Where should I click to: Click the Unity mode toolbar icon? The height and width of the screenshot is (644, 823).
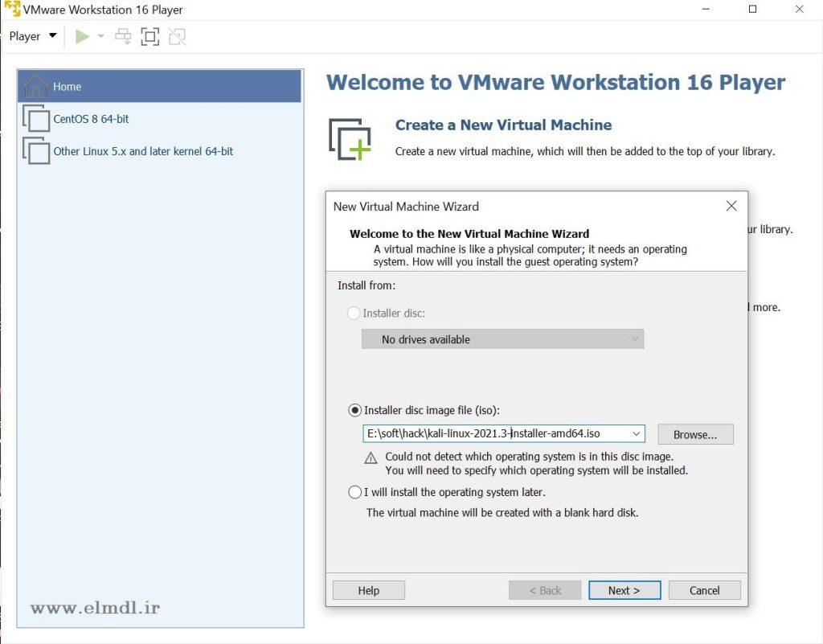177,36
